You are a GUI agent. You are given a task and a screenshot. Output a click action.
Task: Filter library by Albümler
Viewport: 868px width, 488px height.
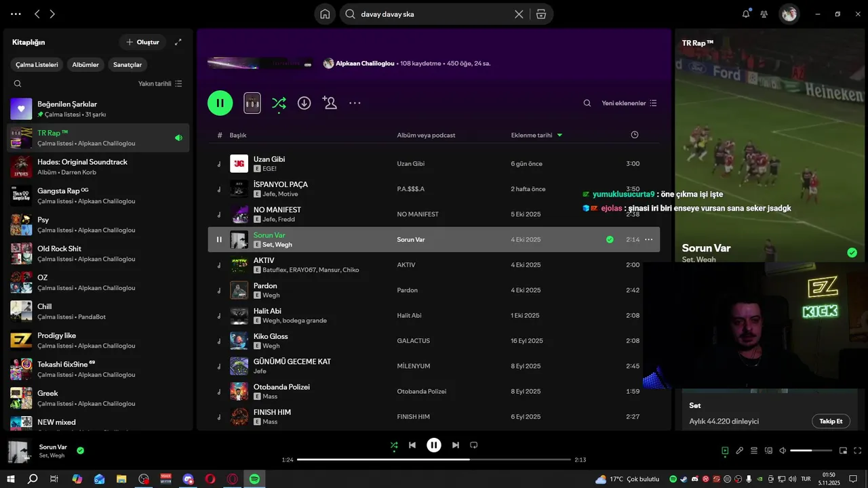pos(85,64)
